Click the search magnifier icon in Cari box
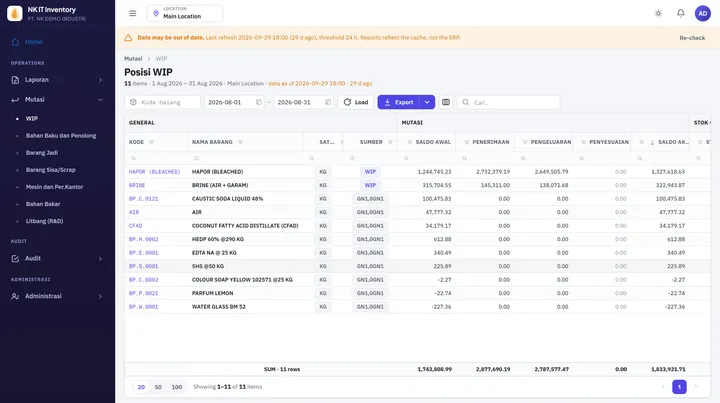720x403 pixels. click(x=466, y=102)
